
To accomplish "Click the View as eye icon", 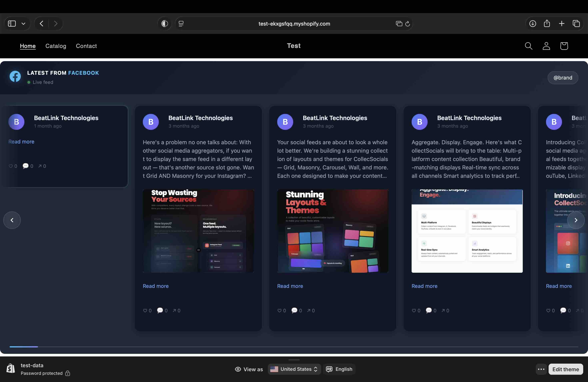I will click(x=238, y=369).
